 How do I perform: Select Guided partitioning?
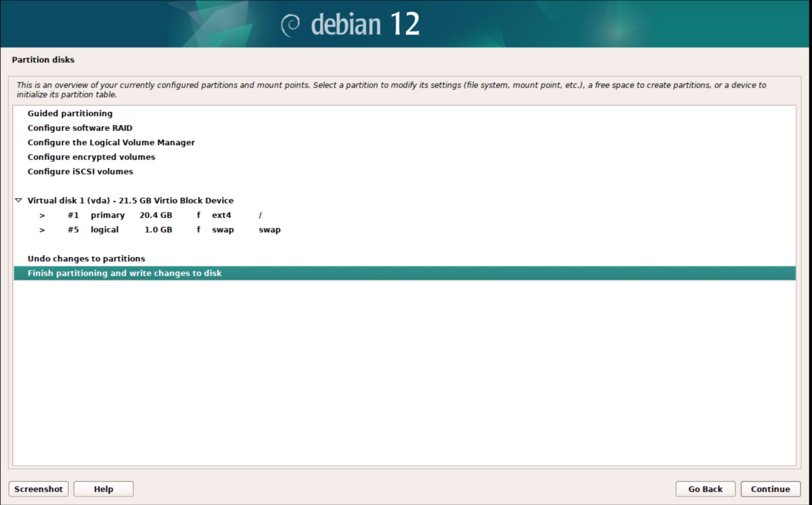(70, 113)
